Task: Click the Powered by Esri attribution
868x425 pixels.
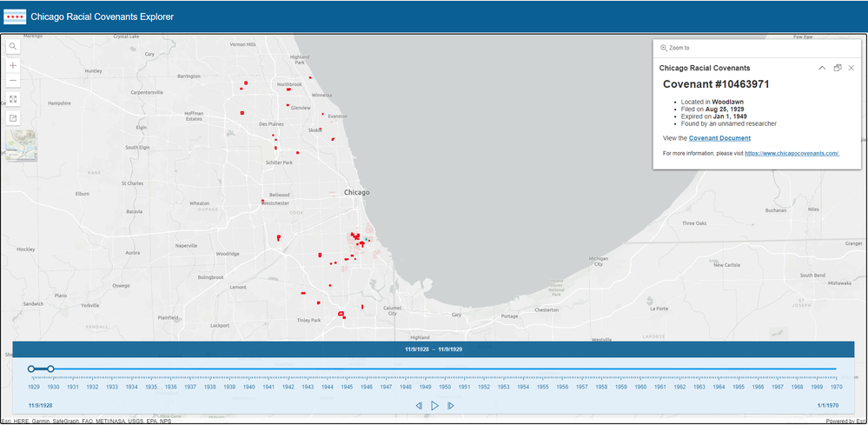Action: [846, 422]
